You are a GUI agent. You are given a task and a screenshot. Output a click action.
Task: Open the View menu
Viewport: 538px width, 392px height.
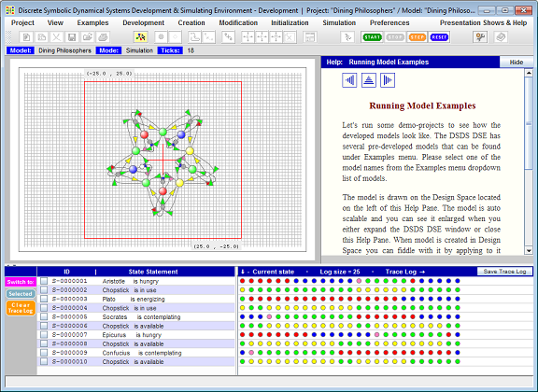pyautogui.click(x=55, y=23)
